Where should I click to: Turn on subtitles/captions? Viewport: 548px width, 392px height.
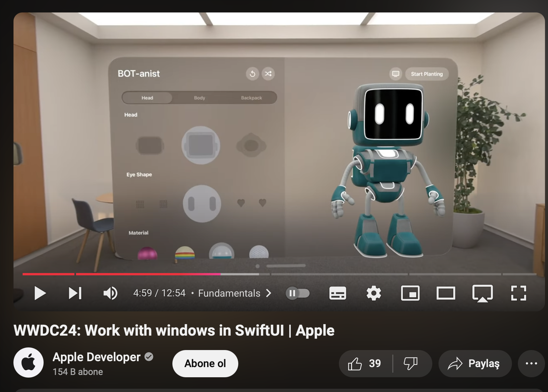[338, 293]
